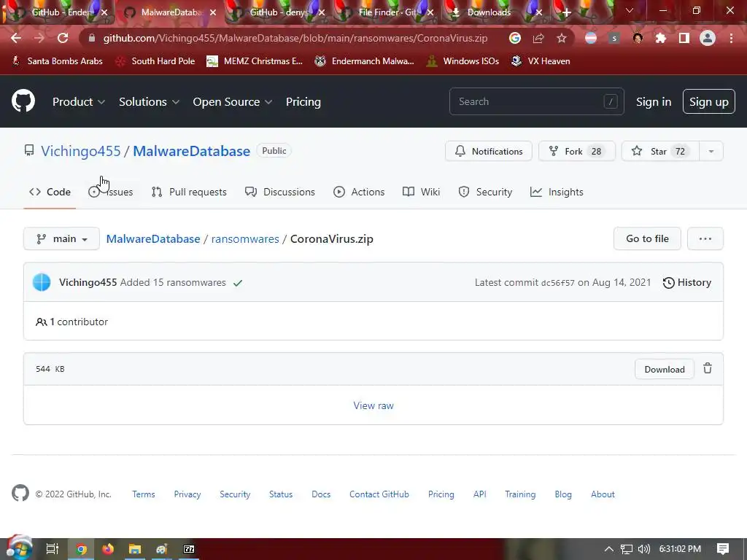Open commit dc56f57 link
This screenshot has height=560, width=747.
point(557,283)
